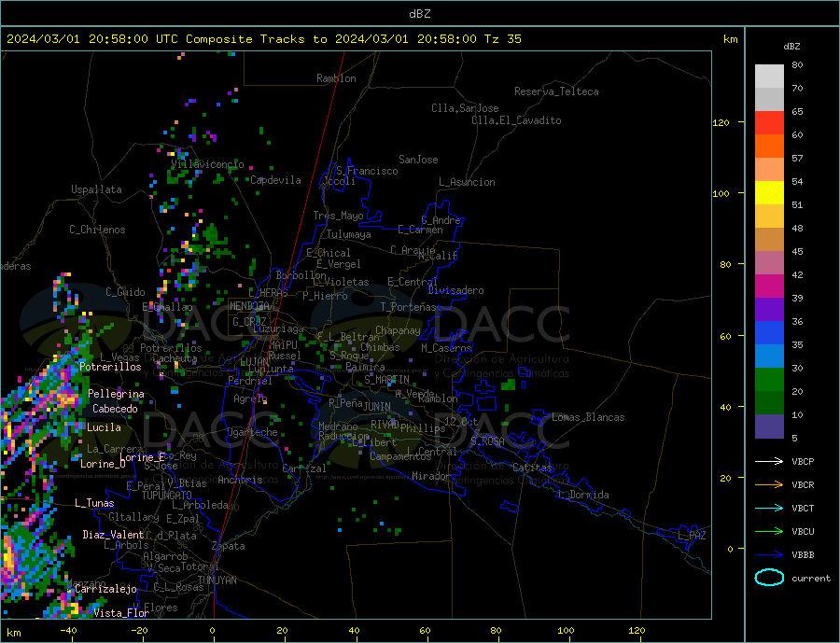Click the green VBCU arrow icon
The height and width of the screenshot is (643, 840).
coord(769,531)
